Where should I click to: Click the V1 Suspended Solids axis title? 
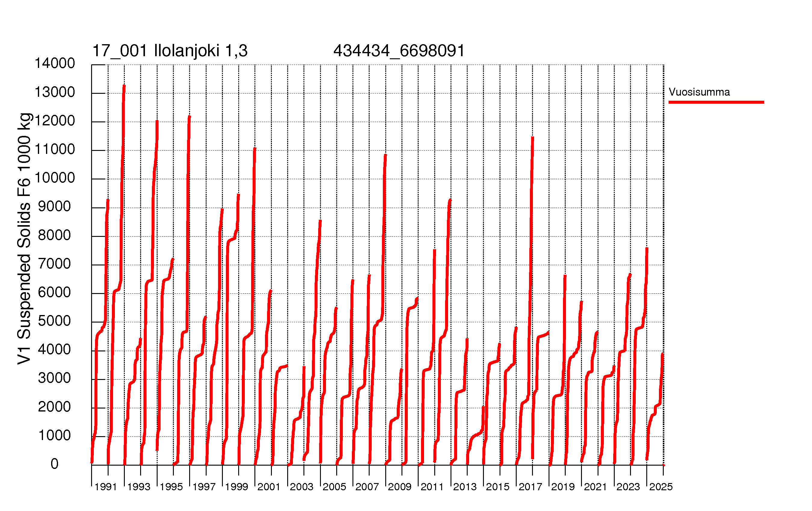click(24, 239)
